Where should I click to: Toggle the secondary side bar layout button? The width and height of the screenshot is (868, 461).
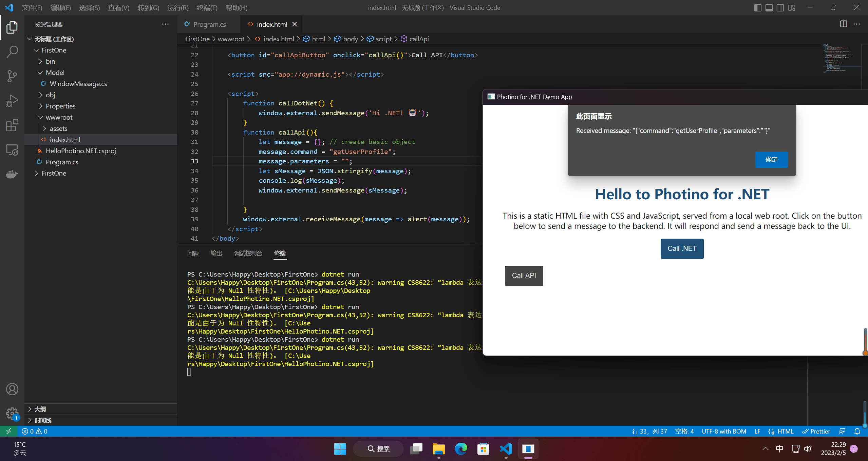pos(780,7)
